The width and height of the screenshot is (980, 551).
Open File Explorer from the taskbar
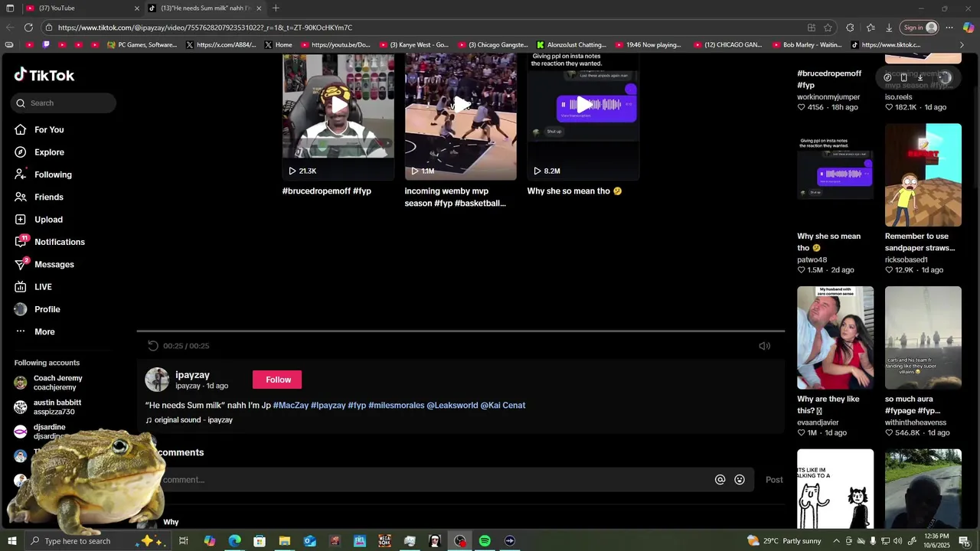(284, 541)
